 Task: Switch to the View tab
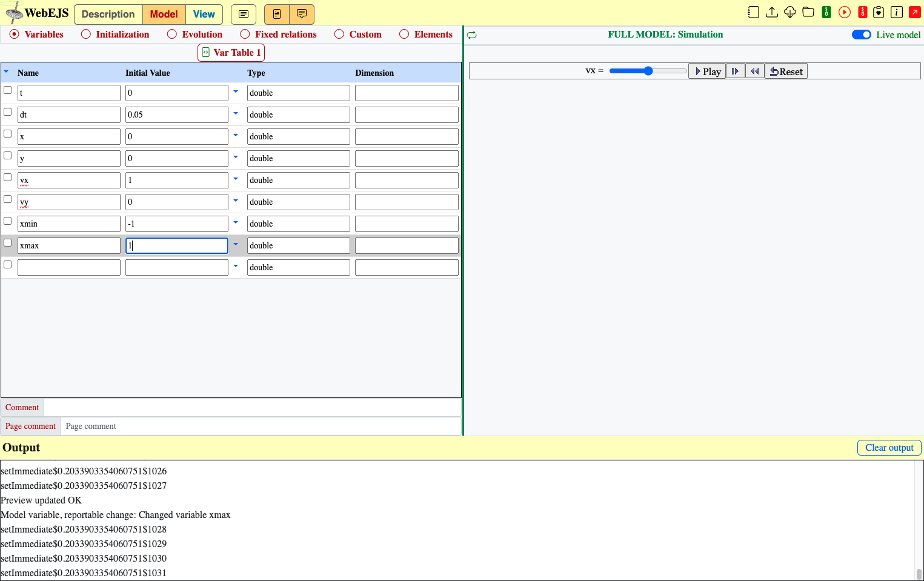point(204,14)
